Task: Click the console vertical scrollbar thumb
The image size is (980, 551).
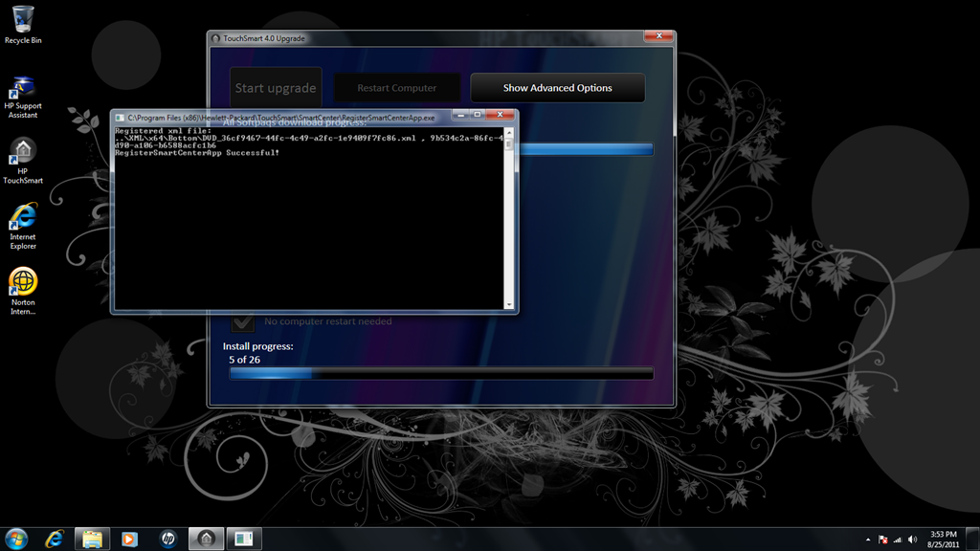Action: point(509,144)
